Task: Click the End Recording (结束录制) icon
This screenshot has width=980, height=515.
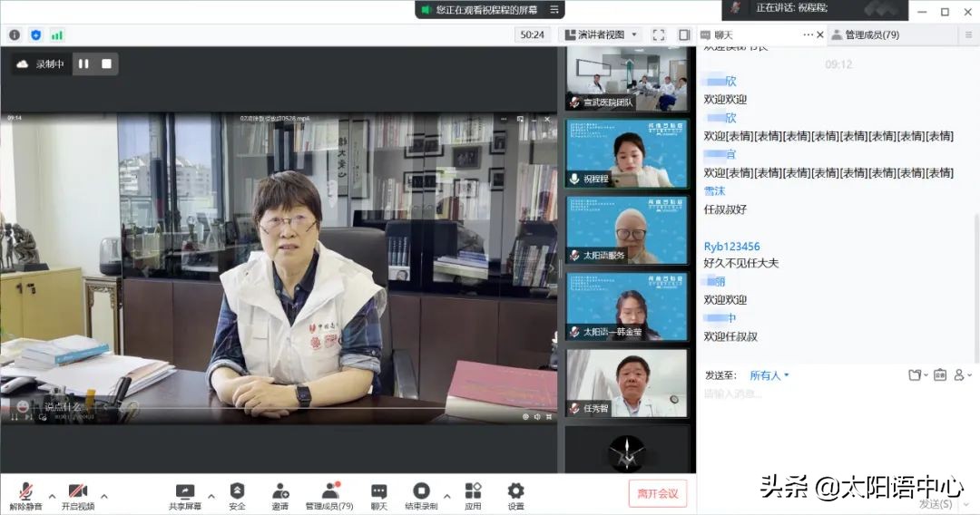Action: coord(421,495)
